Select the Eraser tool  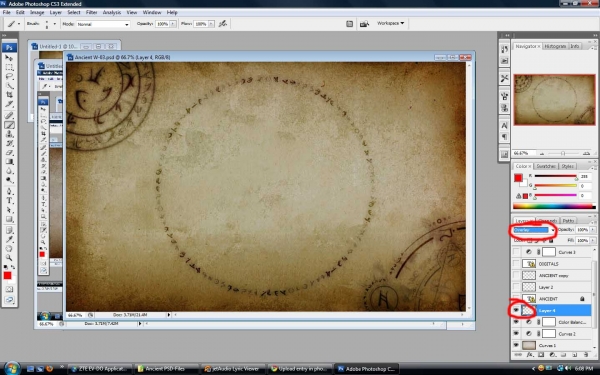(9, 152)
